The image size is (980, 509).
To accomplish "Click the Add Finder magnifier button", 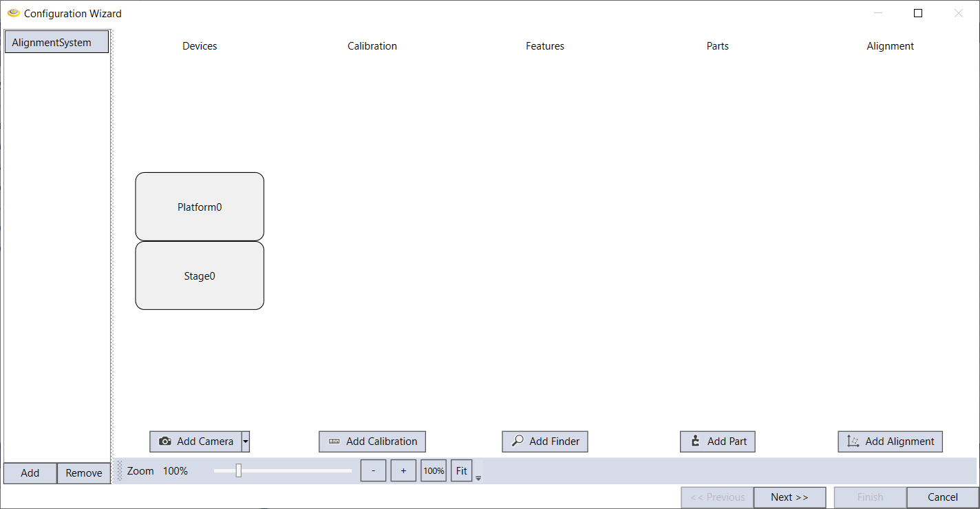I will [x=544, y=442].
